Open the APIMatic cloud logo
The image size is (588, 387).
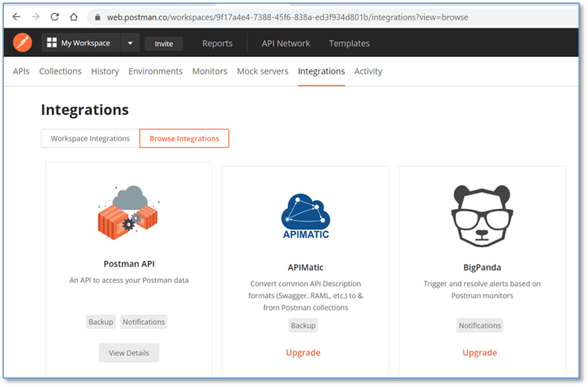pos(306,216)
